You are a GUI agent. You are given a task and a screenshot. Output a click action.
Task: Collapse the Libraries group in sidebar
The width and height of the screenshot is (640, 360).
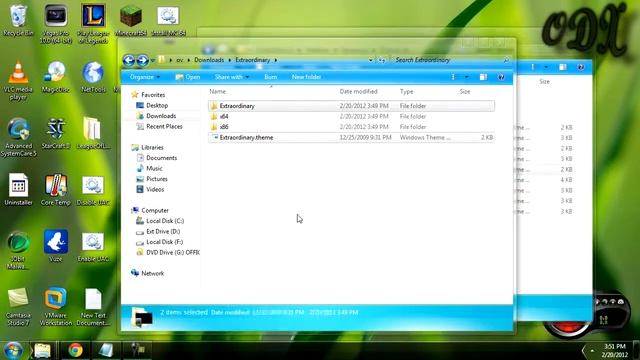(x=147, y=147)
